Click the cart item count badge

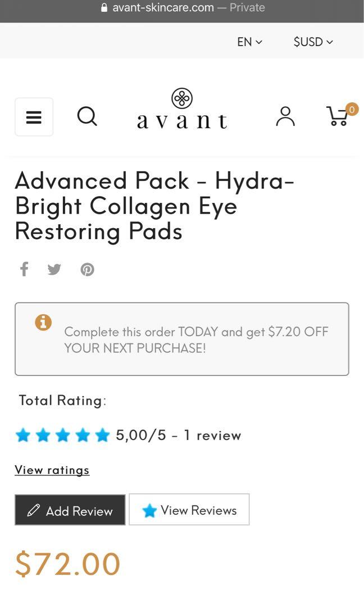tap(352, 110)
